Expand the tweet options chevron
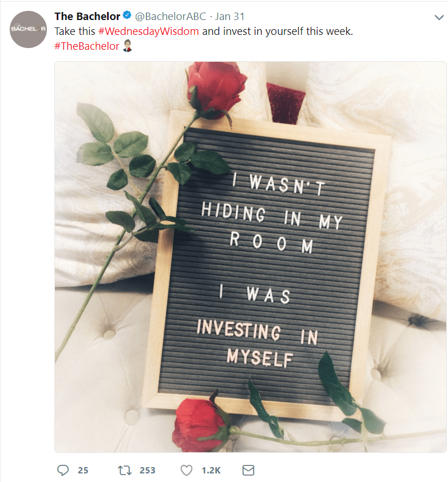Viewport: 448px width, 482px height. [439, 17]
